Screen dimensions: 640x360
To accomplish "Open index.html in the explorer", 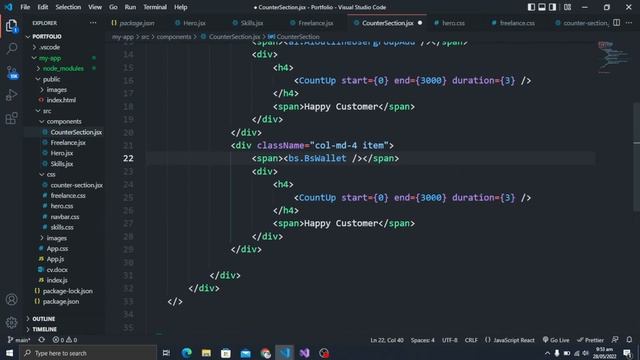I will pos(61,100).
